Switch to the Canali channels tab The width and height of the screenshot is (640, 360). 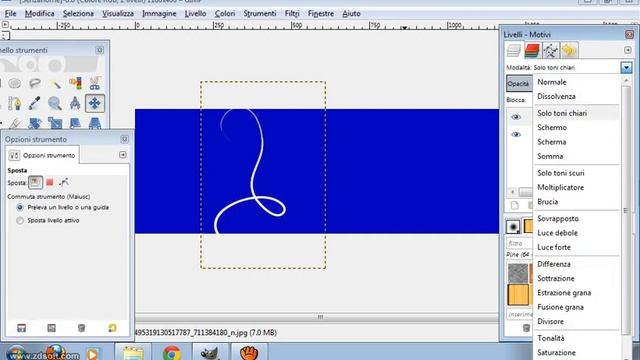point(532,50)
